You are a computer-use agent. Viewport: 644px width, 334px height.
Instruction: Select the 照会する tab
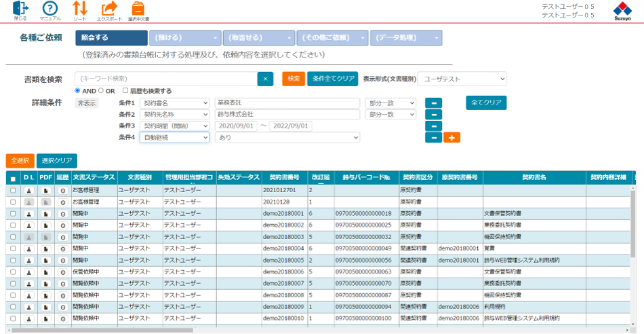(x=111, y=38)
